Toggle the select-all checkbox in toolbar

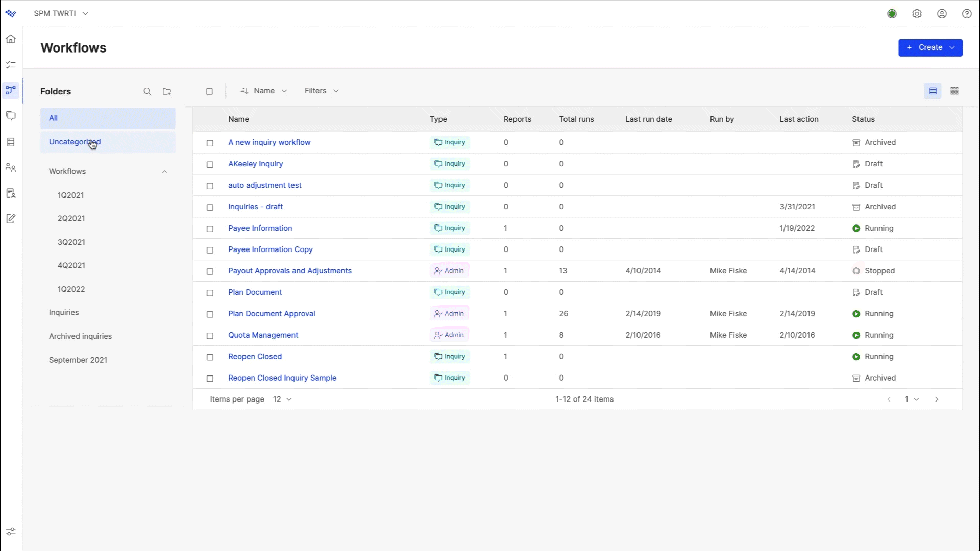click(209, 91)
